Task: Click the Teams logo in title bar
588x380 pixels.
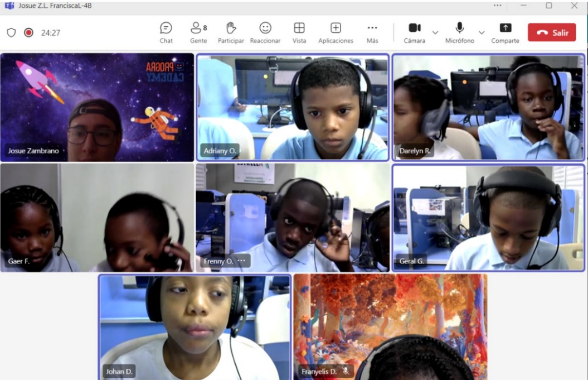Action: click(x=9, y=6)
